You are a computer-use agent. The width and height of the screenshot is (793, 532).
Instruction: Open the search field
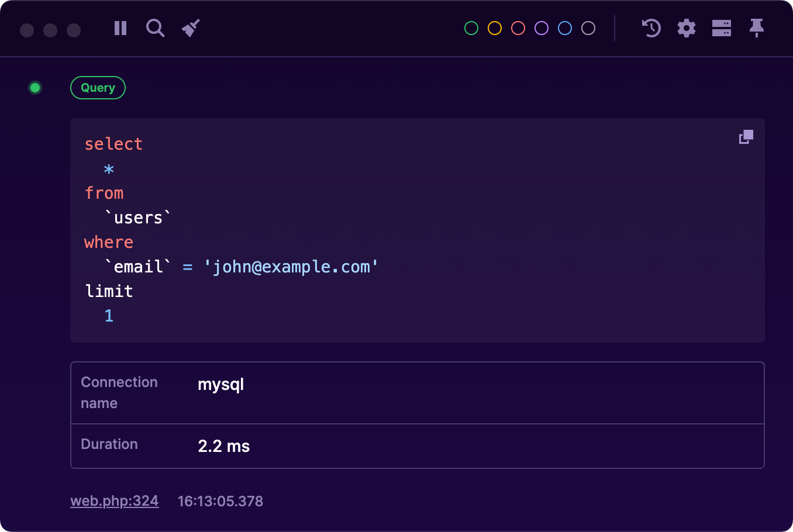[155, 27]
